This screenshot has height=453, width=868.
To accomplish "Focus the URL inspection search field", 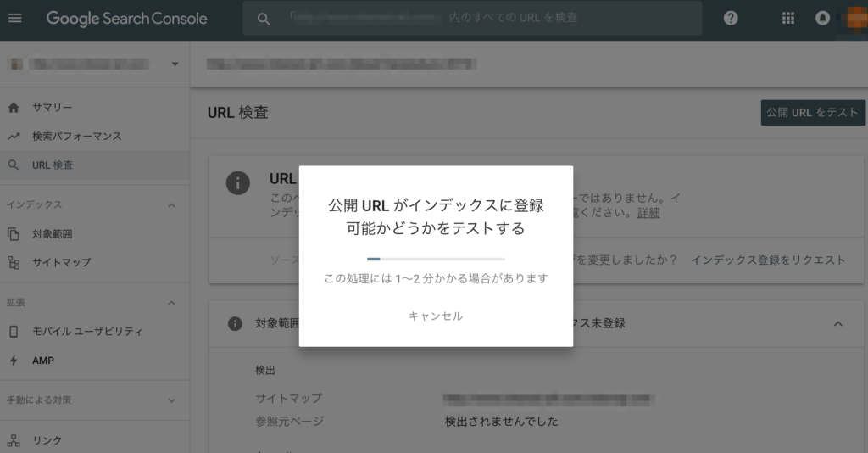I will point(472,19).
